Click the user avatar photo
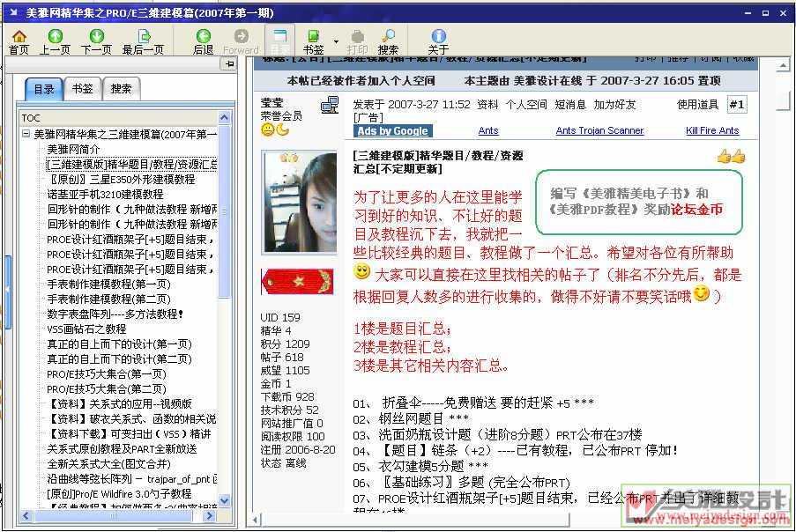The image size is (796, 532). 299,202
